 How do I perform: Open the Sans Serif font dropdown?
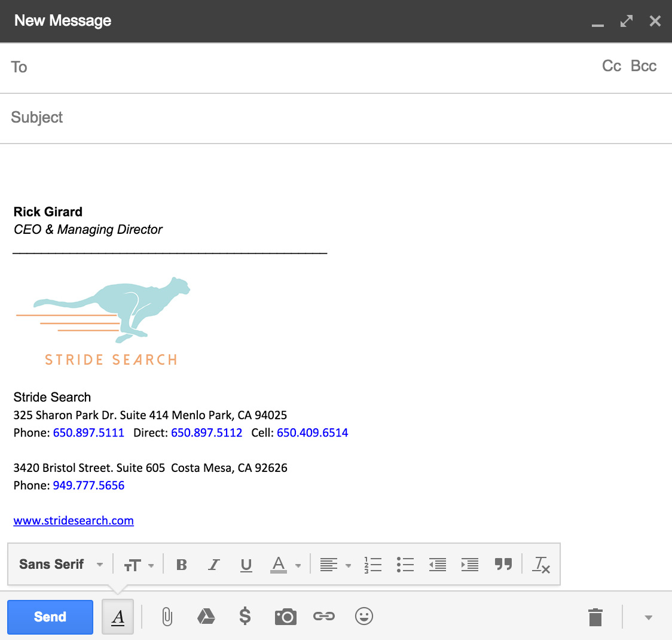(x=61, y=564)
